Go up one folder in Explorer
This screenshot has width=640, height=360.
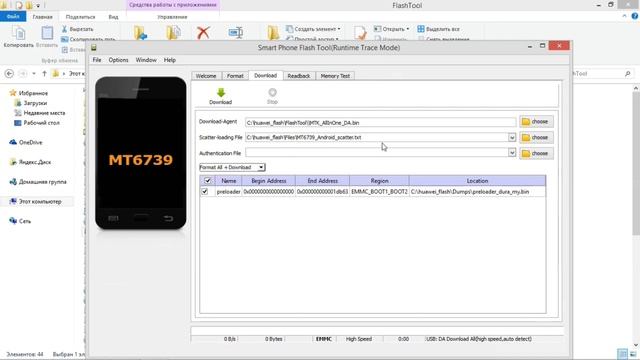coord(44,73)
